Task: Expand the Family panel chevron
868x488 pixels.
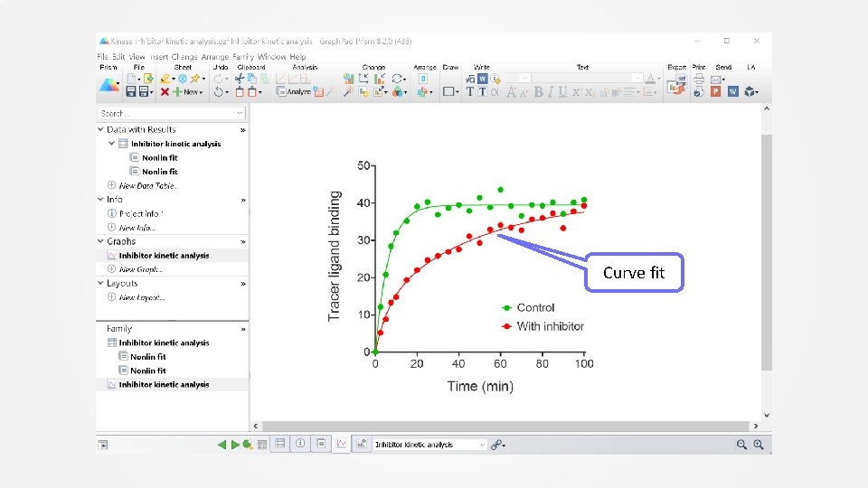Action: [243, 329]
